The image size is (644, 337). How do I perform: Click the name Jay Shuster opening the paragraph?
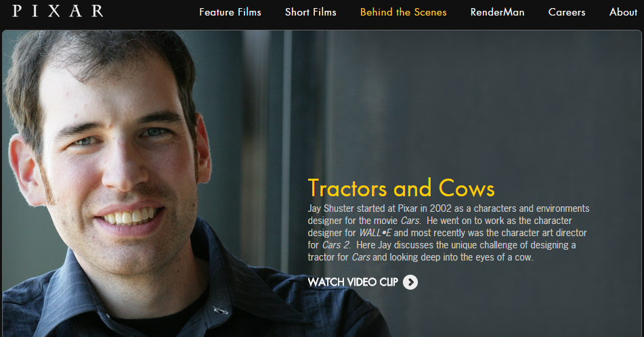(331, 208)
